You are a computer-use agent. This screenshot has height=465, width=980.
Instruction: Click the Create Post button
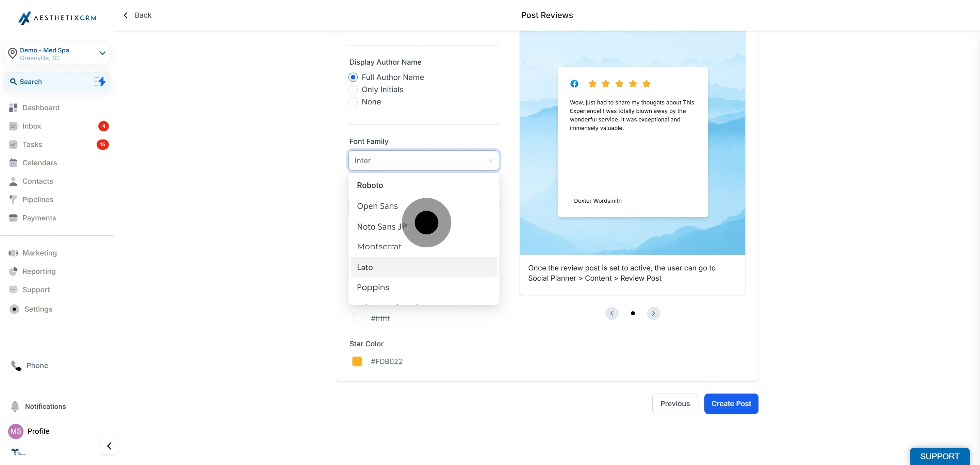[731, 403]
